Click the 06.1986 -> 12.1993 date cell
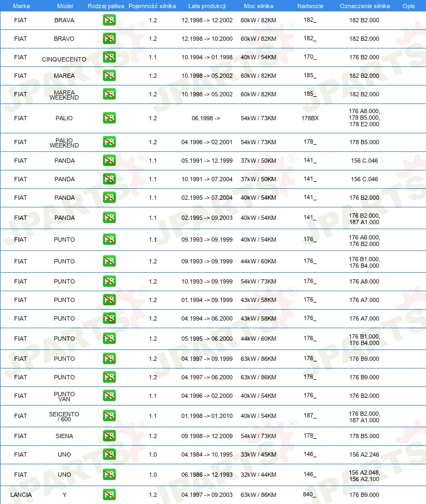The width and height of the screenshot is (426, 504). coord(207,475)
